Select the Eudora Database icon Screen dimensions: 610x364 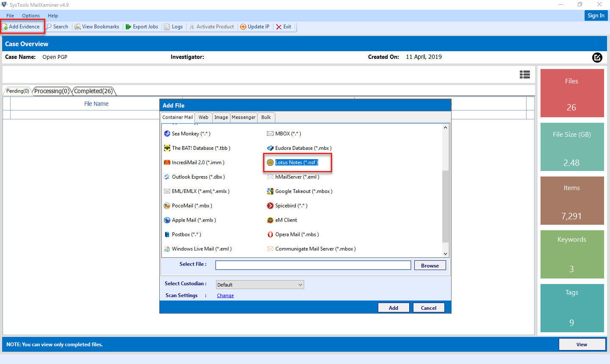click(x=270, y=148)
